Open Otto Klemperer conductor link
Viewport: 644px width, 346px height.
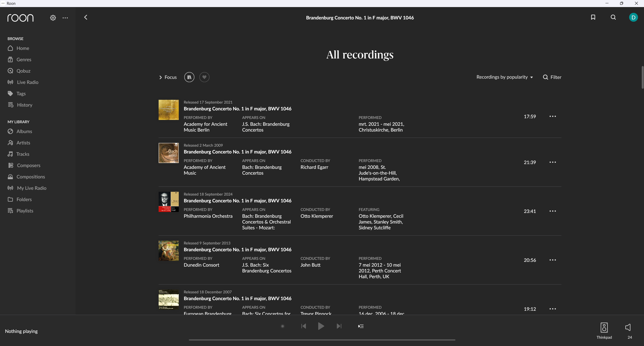point(317,216)
